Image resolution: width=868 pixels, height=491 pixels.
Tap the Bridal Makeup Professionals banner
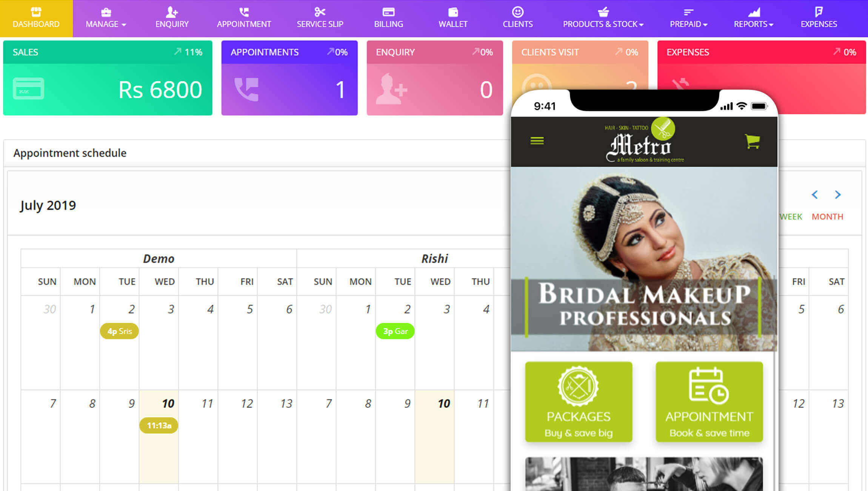point(644,259)
